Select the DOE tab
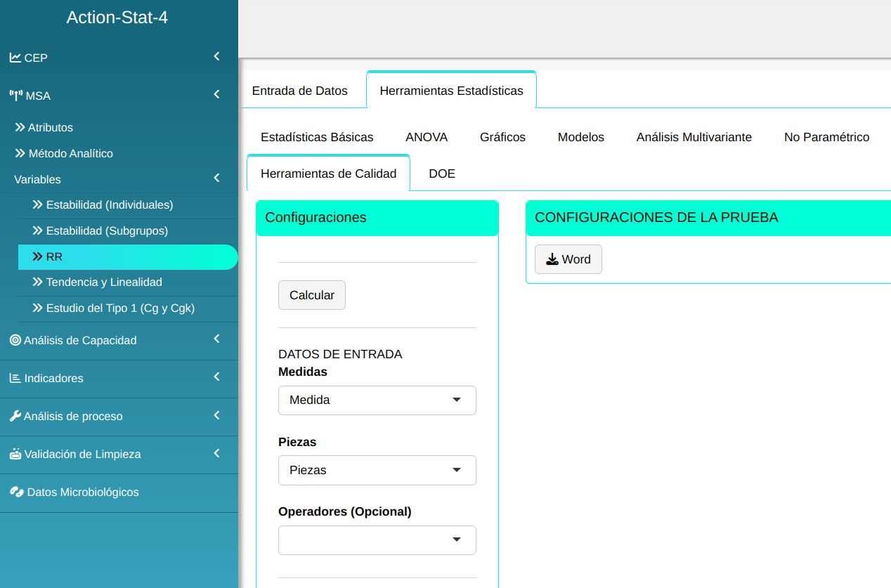 (x=442, y=174)
